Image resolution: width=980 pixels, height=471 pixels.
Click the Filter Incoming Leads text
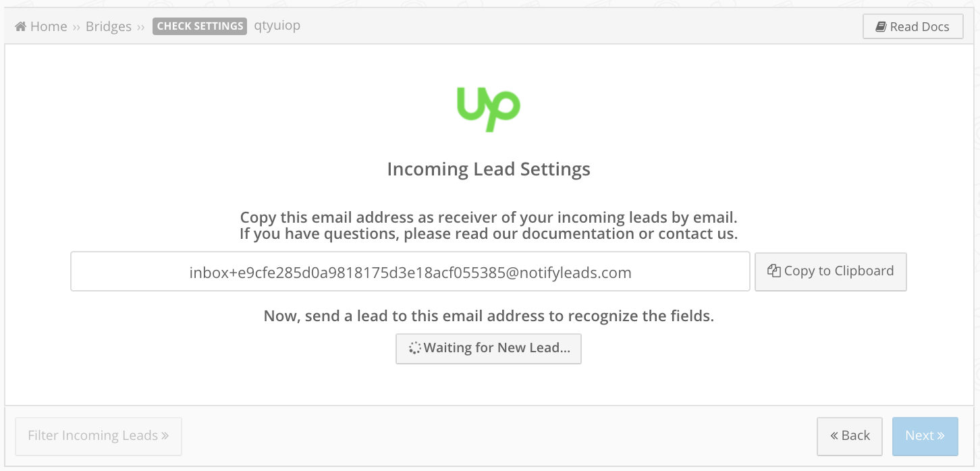coord(92,436)
